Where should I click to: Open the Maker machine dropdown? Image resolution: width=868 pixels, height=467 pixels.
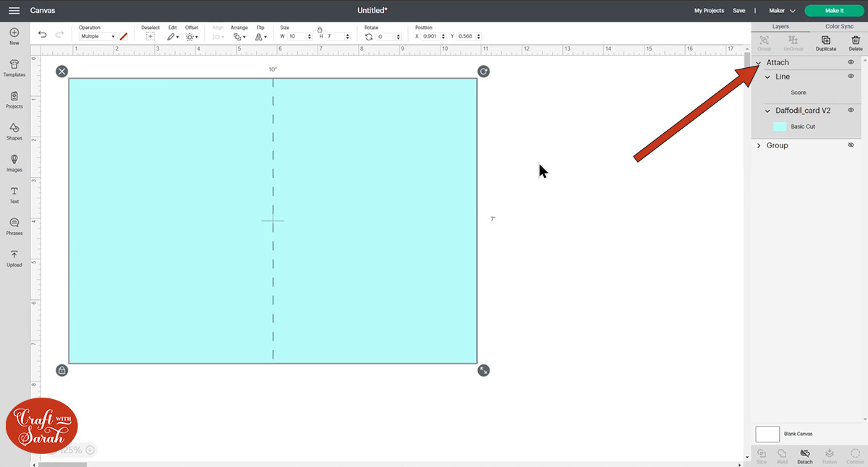782,11
